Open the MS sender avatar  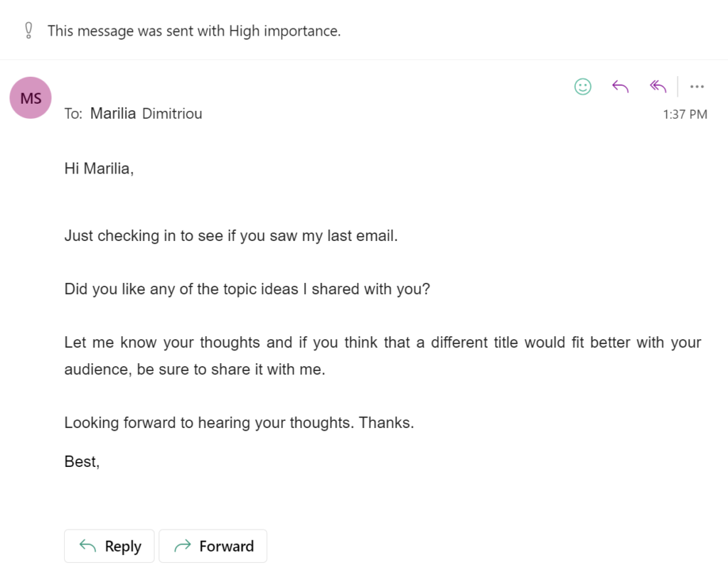pos(30,98)
